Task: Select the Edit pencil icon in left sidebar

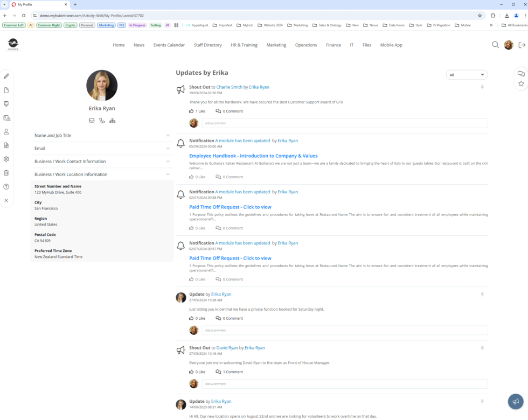Action: (6, 76)
